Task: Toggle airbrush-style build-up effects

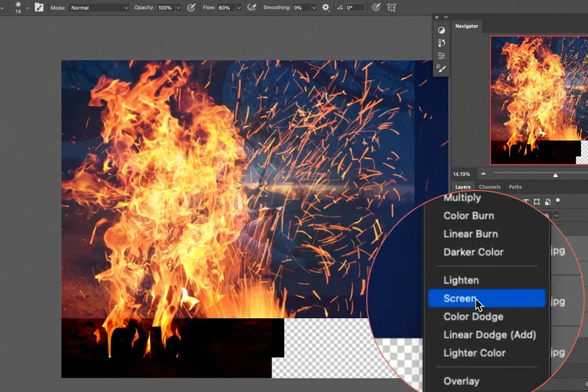Action: click(251, 7)
